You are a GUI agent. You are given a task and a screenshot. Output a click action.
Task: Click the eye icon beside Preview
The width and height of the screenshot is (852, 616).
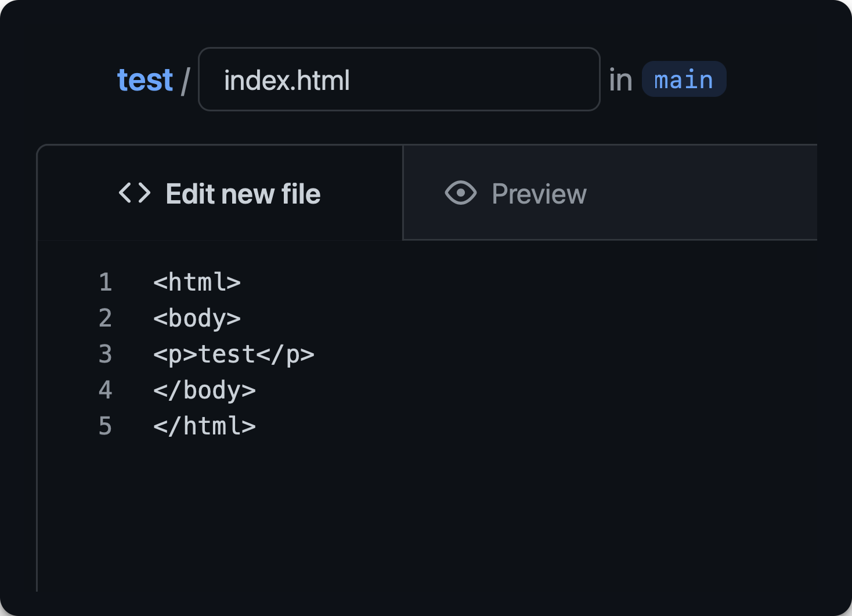460,193
